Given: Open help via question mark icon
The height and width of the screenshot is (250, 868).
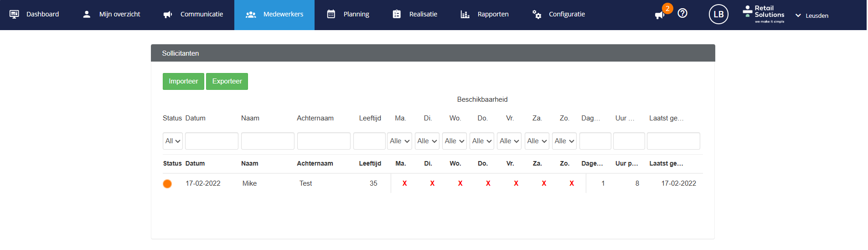Looking at the screenshot, I should pyautogui.click(x=682, y=14).
